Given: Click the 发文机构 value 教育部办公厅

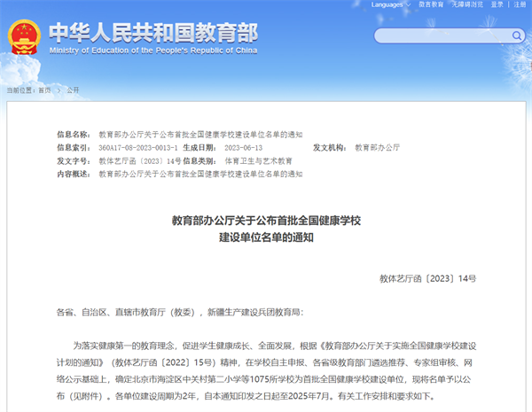Looking at the screenshot, I should tap(380, 147).
